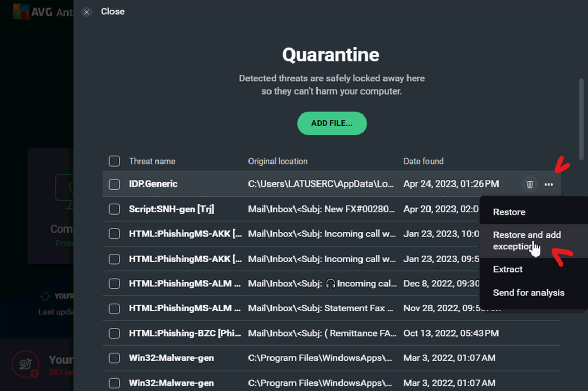
Task: Click the quarantine list vertical scrollbar
Action: click(x=581, y=119)
